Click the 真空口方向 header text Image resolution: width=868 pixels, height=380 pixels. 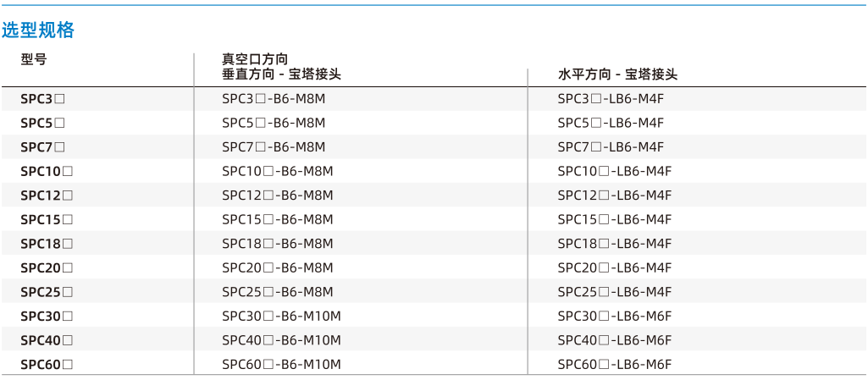255,60
